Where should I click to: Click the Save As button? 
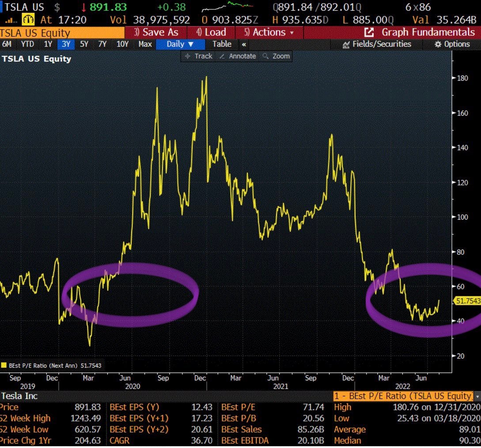tap(156, 32)
